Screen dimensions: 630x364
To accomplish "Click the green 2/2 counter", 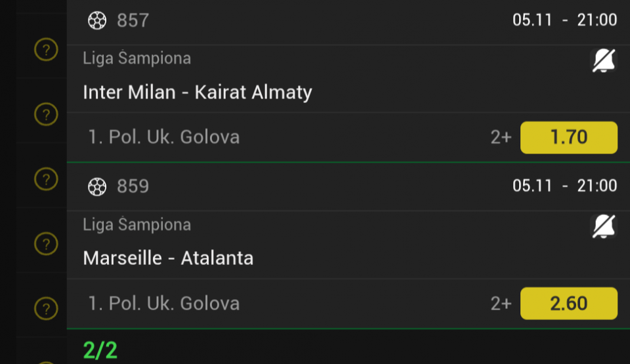I will [100, 350].
